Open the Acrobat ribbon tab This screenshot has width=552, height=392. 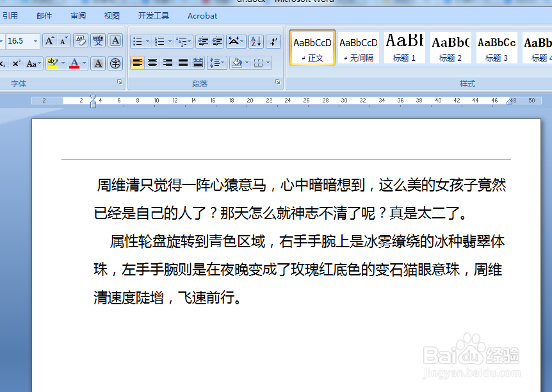click(202, 16)
